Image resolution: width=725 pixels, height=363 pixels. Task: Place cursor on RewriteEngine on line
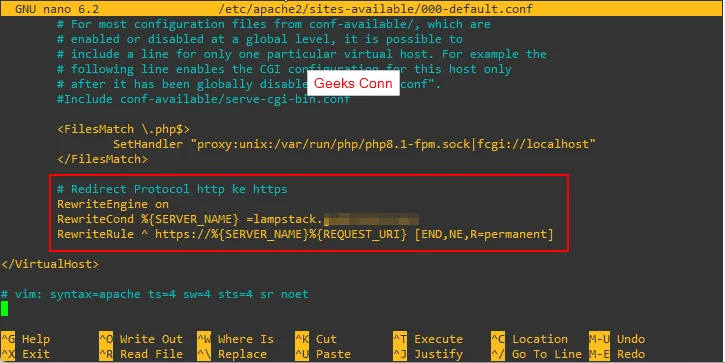(x=113, y=204)
